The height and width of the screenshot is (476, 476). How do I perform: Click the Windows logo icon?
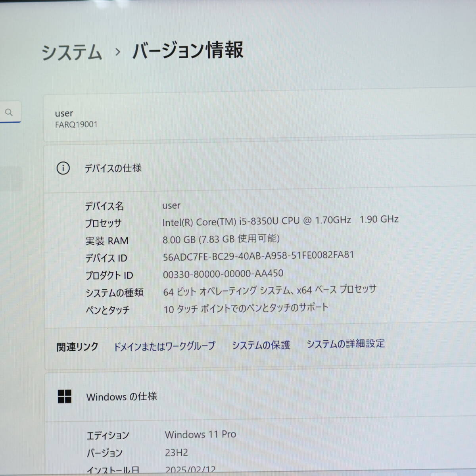tap(65, 396)
